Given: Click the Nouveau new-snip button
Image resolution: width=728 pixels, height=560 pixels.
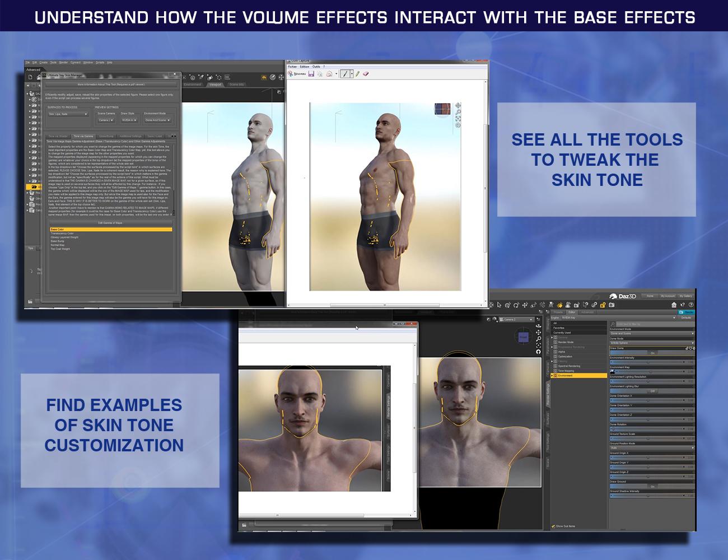Looking at the screenshot, I should point(297,74).
